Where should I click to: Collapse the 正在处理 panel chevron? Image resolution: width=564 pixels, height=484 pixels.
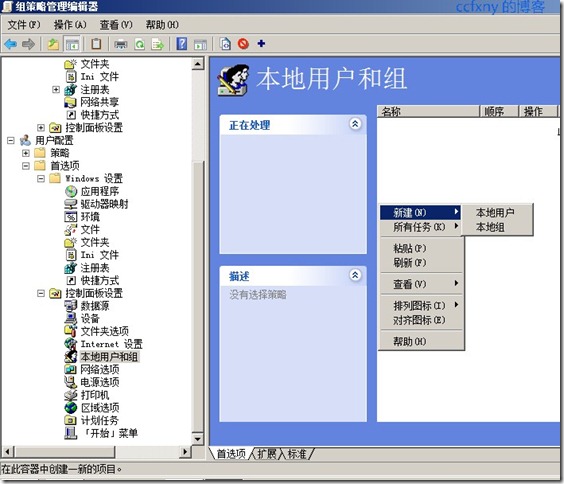tap(355, 124)
